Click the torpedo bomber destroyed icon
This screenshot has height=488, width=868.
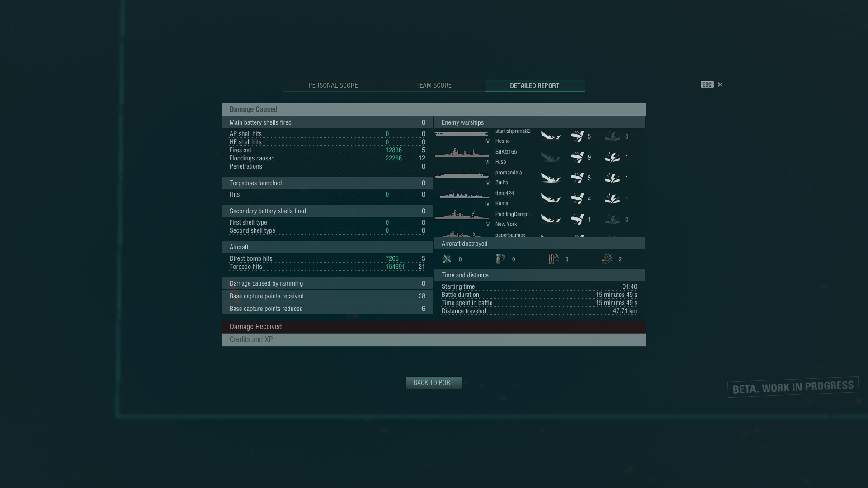coord(554,259)
